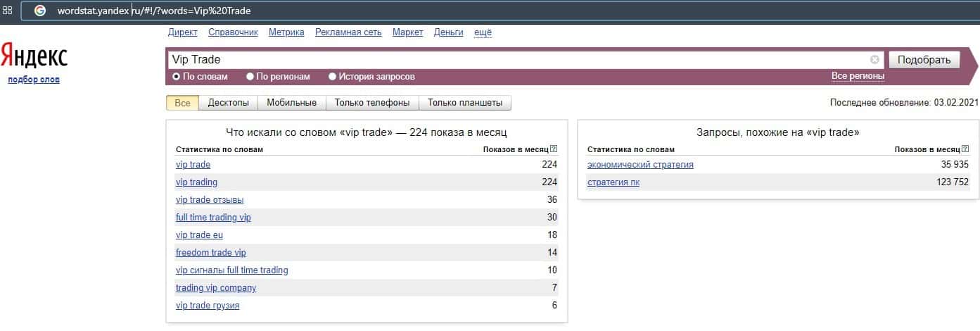Click the стратегия пк similar query link
This screenshot has height=331, width=980.
[613, 182]
